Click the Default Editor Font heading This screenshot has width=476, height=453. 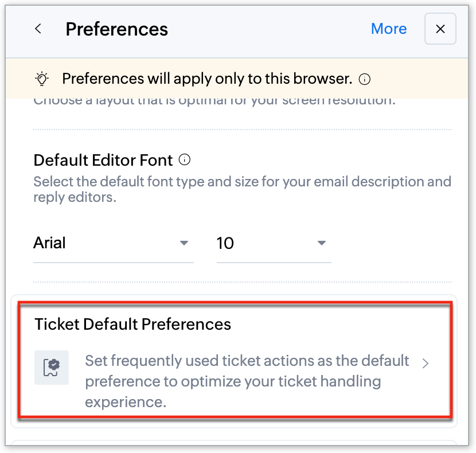103,159
